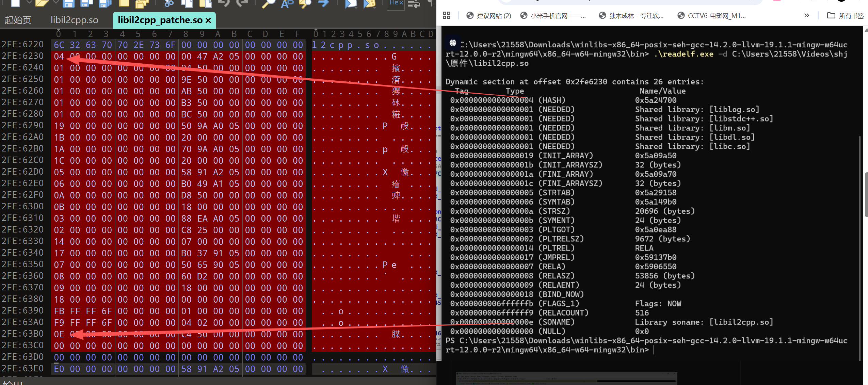This screenshot has height=385, width=868.
Task: Click the Find magnifier icon
Action: point(269,3)
